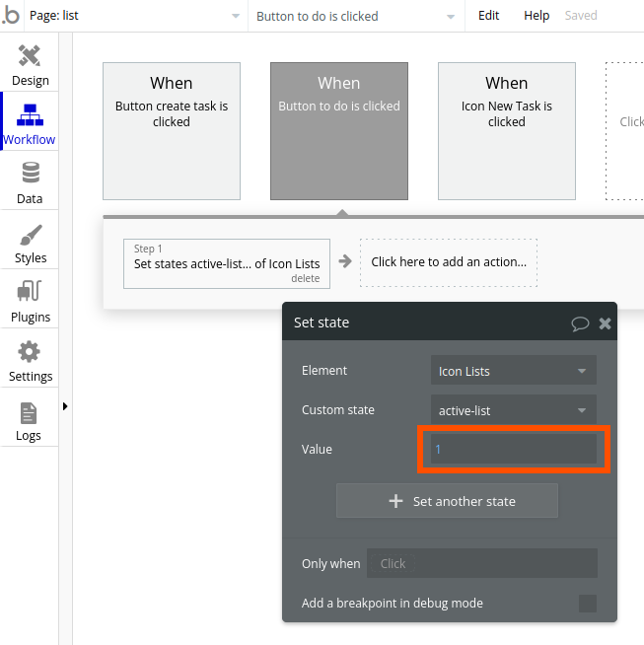Image resolution: width=644 pixels, height=645 pixels.
Task: Open the Design tab
Action: [30, 65]
